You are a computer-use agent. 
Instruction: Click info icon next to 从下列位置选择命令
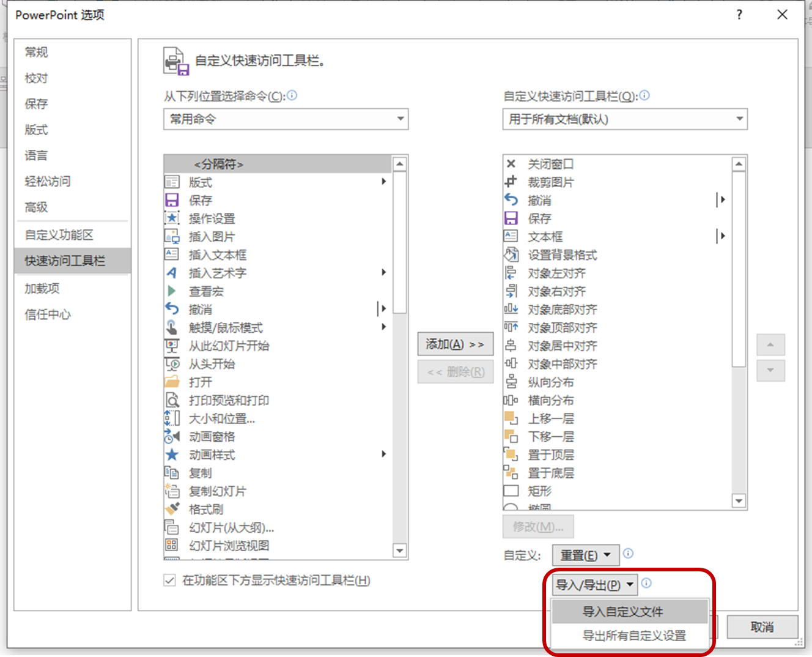pos(292,95)
